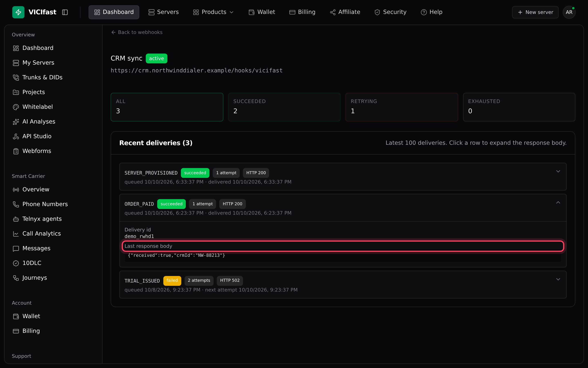Click the sidebar Wallet icon
This screenshot has width=588, height=368.
tap(16, 316)
